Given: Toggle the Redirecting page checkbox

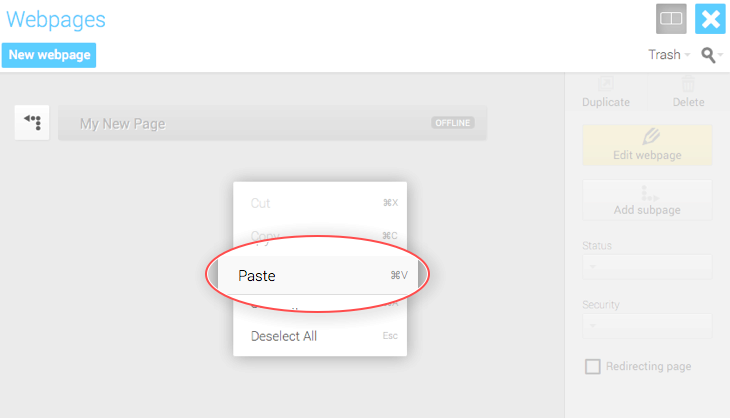Looking at the screenshot, I should (592, 366).
